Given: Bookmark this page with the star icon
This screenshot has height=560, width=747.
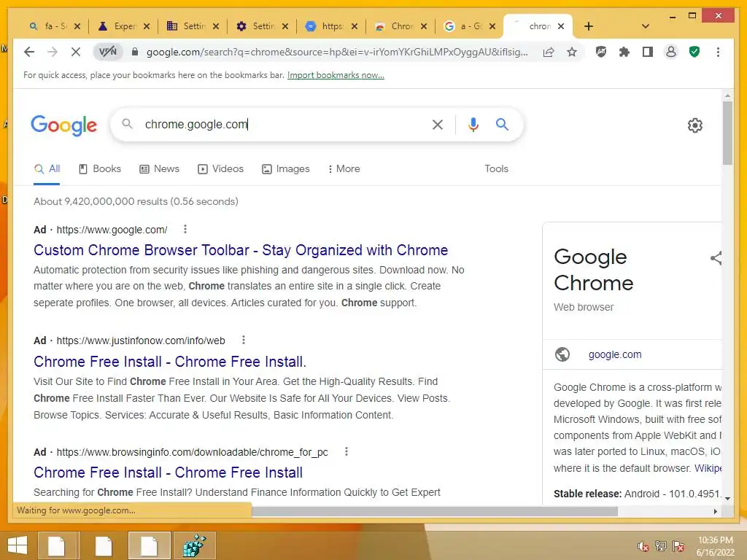Looking at the screenshot, I should click(x=572, y=52).
